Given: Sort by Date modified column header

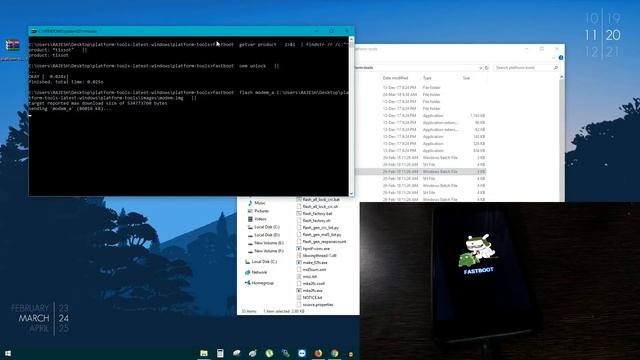Looking at the screenshot, I should (395, 78).
